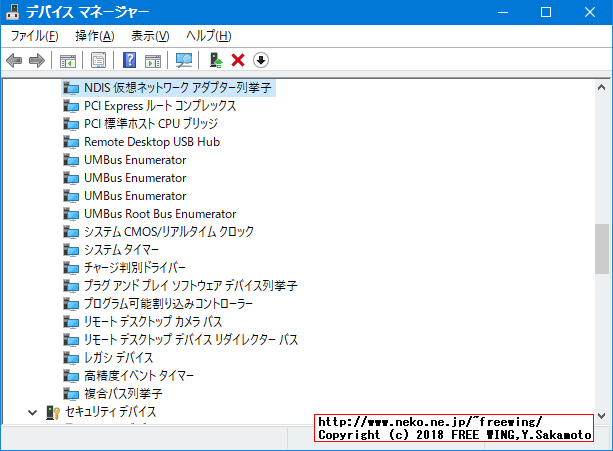
Task: Click icon beside チャージ判別ドライバー
Action: click(x=71, y=268)
